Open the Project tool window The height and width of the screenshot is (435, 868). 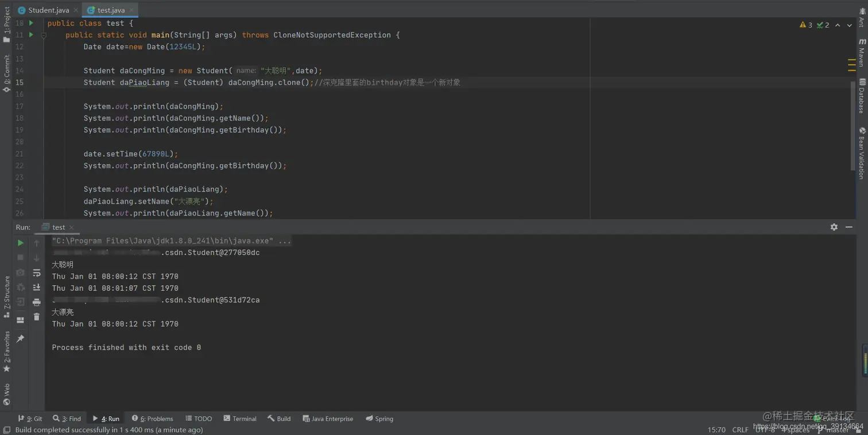pos(6,26)
